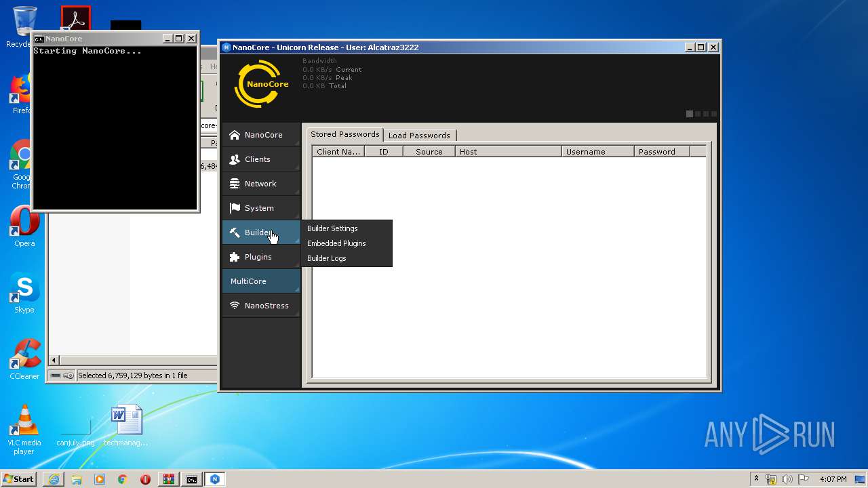Click the NanoCore title bar icon
The width and height of the screenshot is (868, 488).
tap(226, 47)
